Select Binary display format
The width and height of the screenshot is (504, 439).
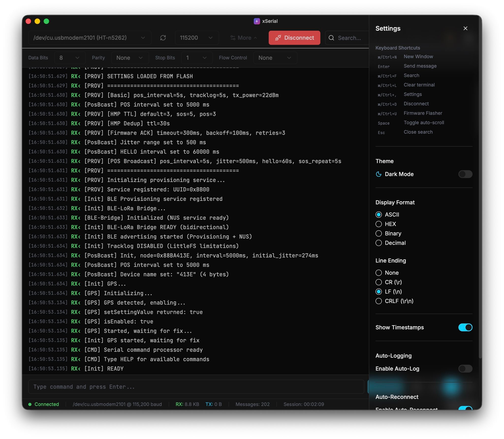coord(379,233)
